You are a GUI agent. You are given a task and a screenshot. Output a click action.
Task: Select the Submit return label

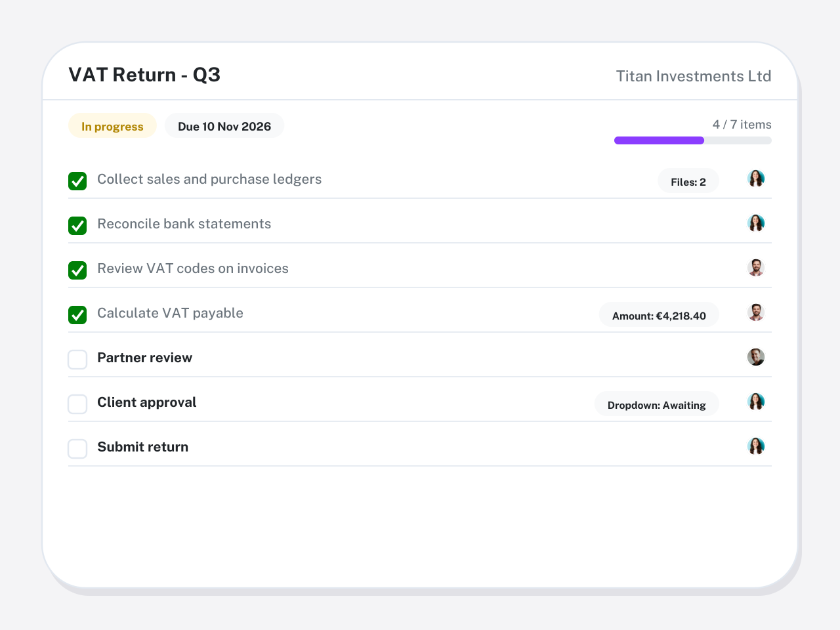click(143, 447)
